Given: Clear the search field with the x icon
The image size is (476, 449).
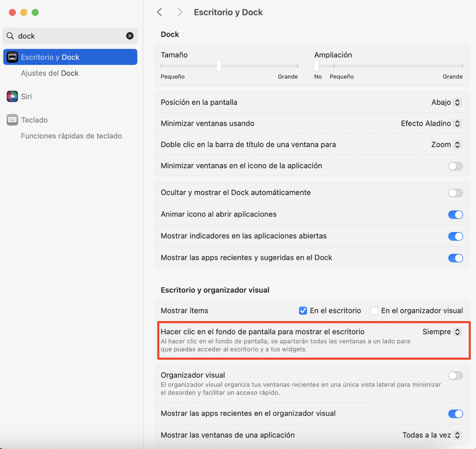Looking at the screenshot, I should coord(130,35).
